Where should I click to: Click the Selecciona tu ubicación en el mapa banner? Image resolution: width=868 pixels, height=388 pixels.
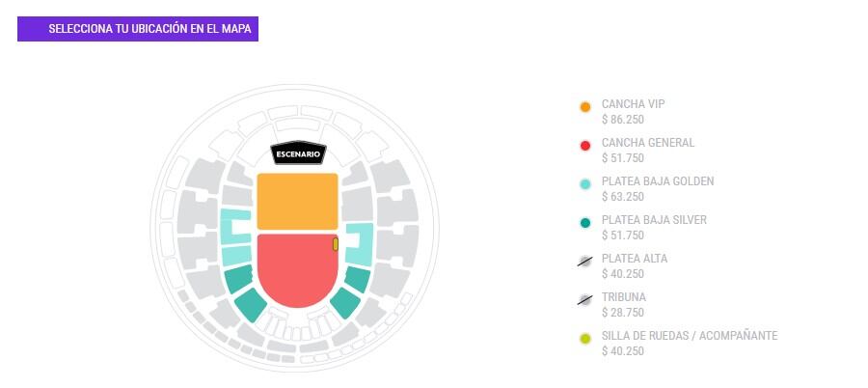coord(138,29)
